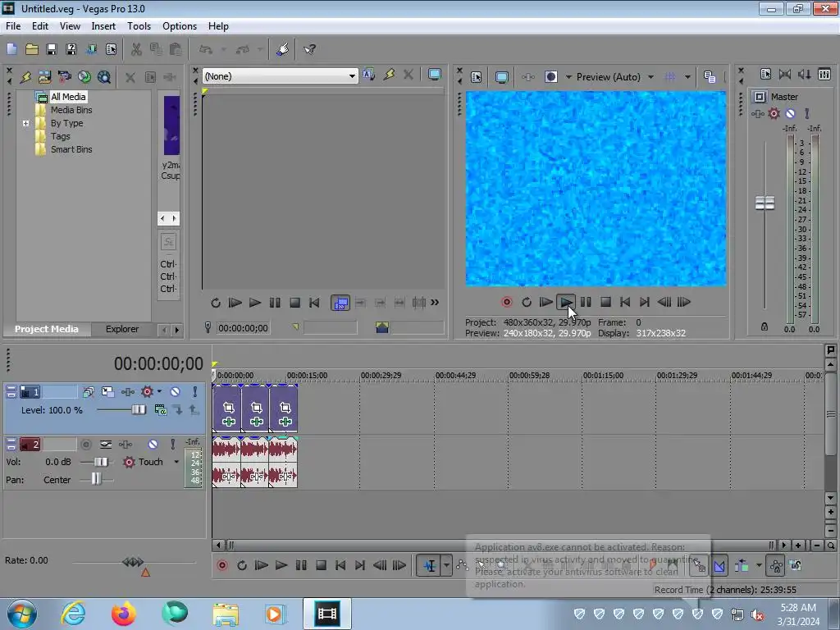Click the trimmer timecode field 00:00:00;00
This screenshot has width=840, height=630.
[x=243, y=328]
